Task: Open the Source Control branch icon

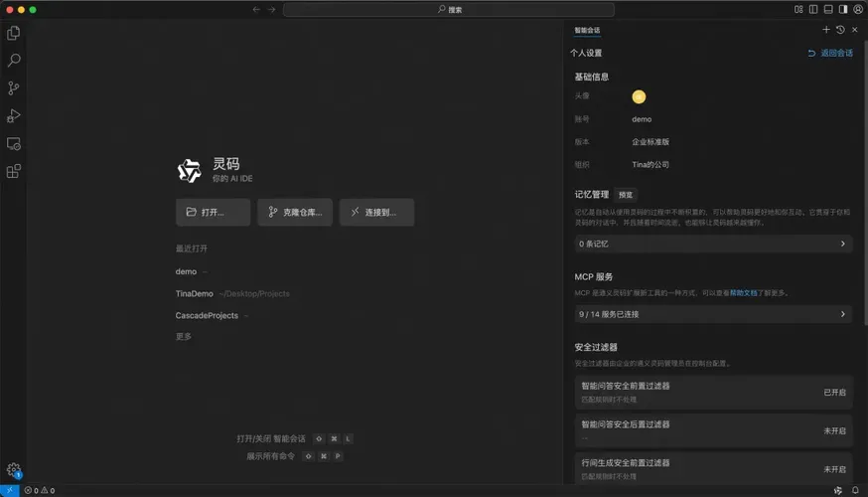Action: tap(14, 88)
